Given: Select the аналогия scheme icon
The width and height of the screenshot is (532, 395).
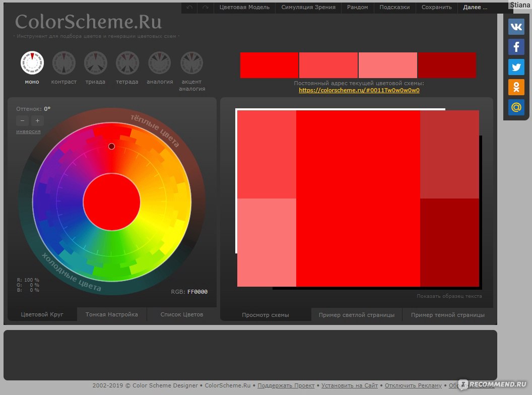Looking at the screenshot, I should (x=160, y=63).
